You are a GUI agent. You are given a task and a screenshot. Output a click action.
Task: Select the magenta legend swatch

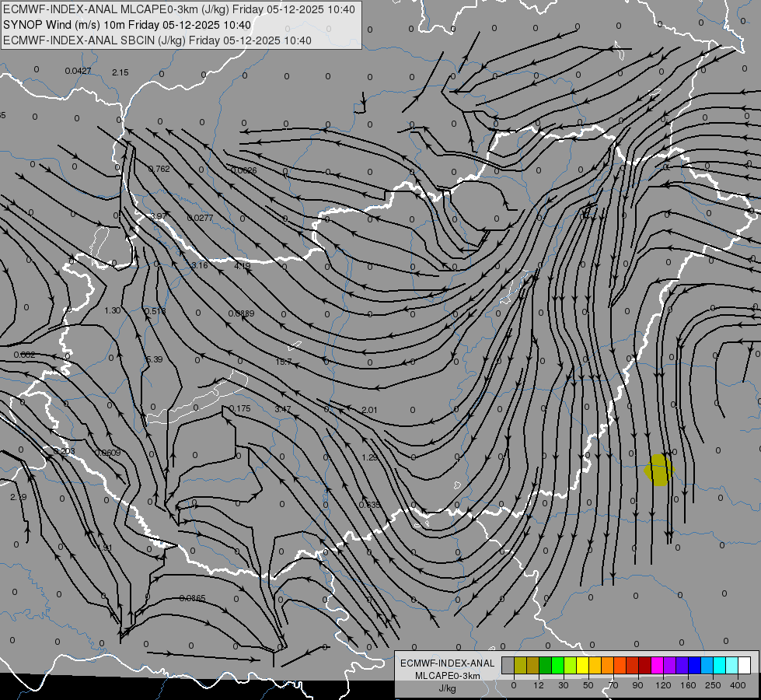(x=657, y=665)
